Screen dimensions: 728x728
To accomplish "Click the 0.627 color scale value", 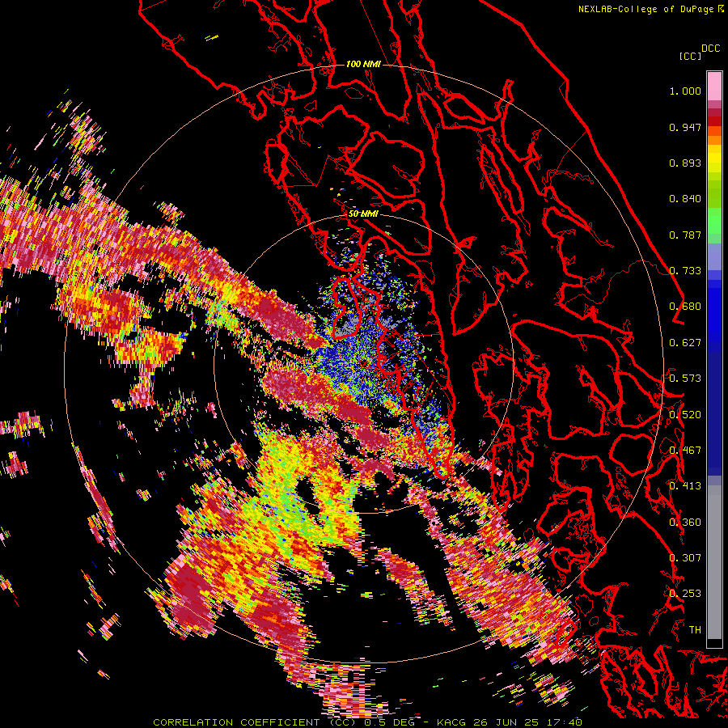I will (685, 343).
